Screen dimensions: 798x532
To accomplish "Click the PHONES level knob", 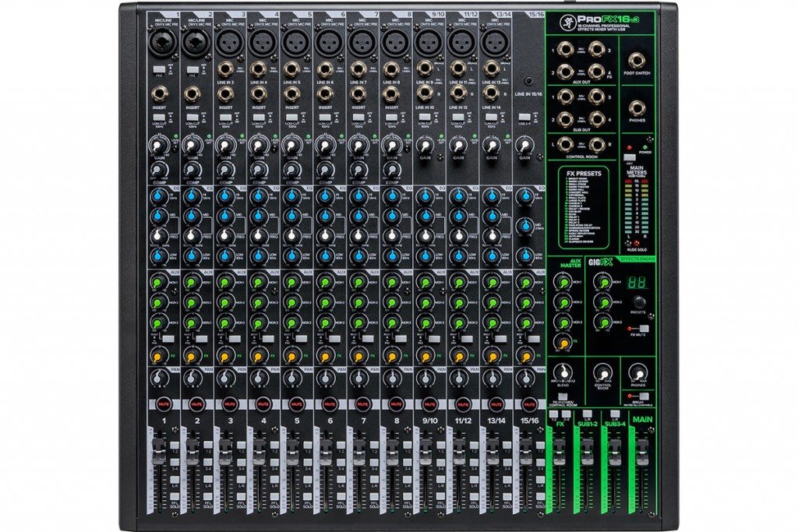I will pos(637,373).
